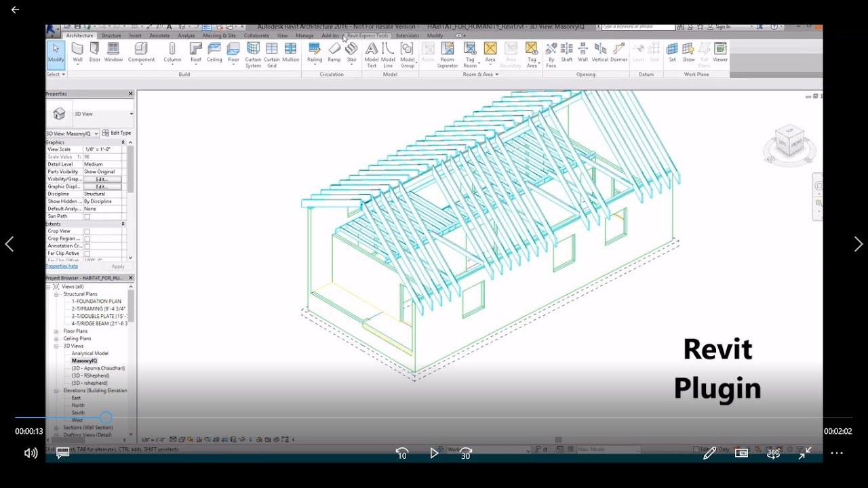Screen dimensions: 868x488
Task: Select the Column tool
Action: coord(172,53)
